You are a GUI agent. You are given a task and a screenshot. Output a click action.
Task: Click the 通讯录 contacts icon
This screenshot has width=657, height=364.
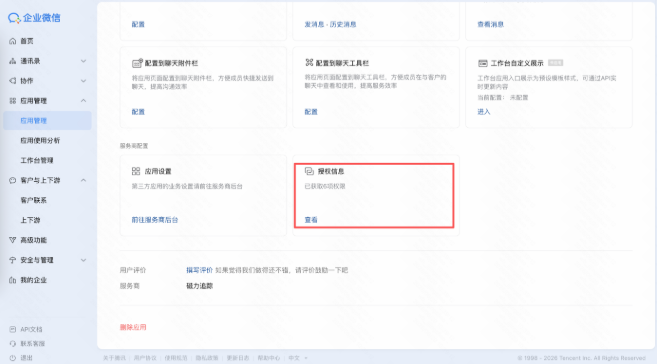point(13,61)
